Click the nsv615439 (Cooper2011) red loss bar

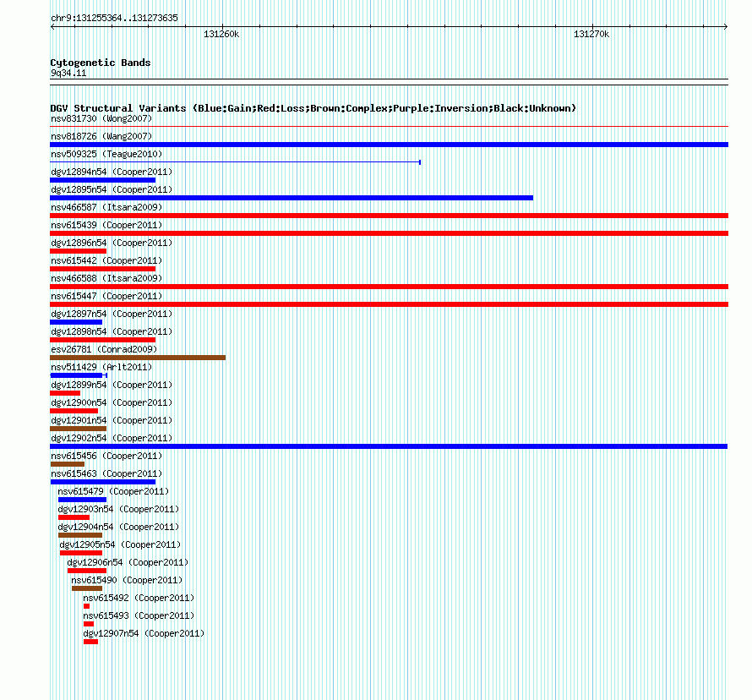click(389, 233)
